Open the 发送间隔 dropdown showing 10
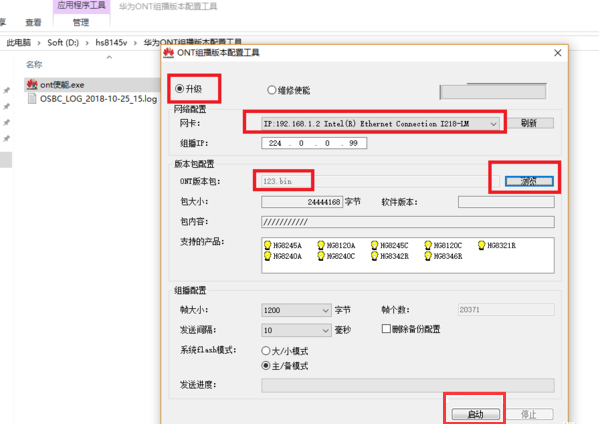599x424 pixels. tap(296, 330)
